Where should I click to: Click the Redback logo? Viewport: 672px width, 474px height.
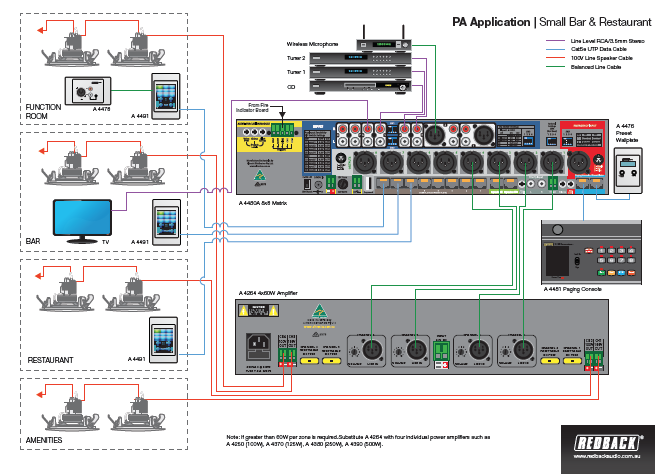(608, 442)
